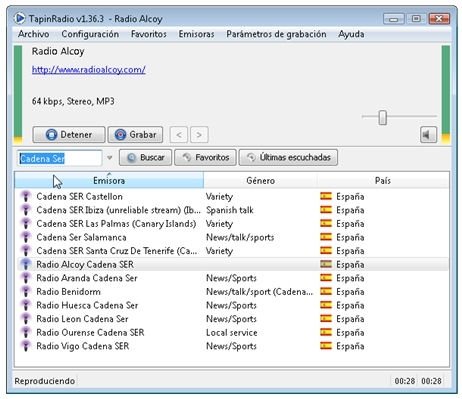Click station icon beside Cadena SER Ibiza
462x399 pixels.
point(26,210)
